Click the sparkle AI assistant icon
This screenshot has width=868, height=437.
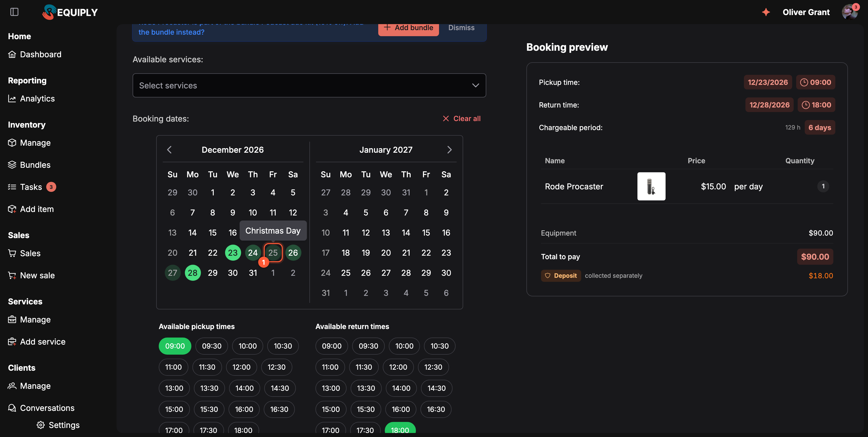click(766, 12)
